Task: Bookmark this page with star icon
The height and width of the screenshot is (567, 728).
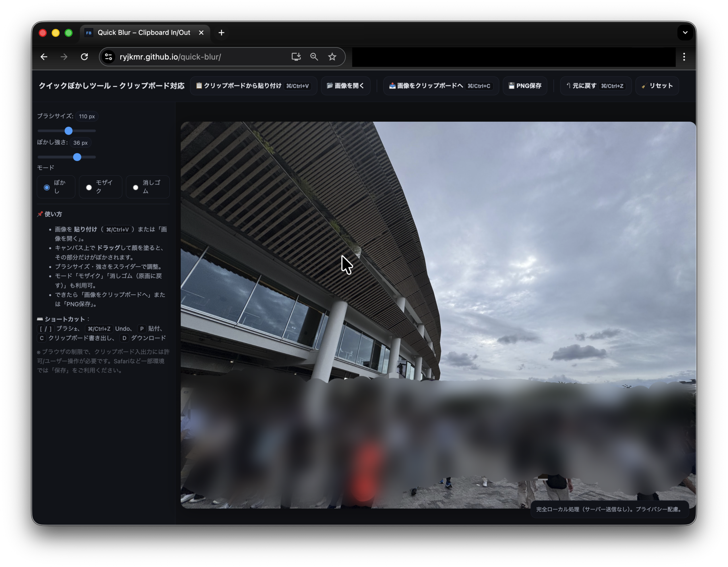Action: pyautogui.click(x=332, y=57)
